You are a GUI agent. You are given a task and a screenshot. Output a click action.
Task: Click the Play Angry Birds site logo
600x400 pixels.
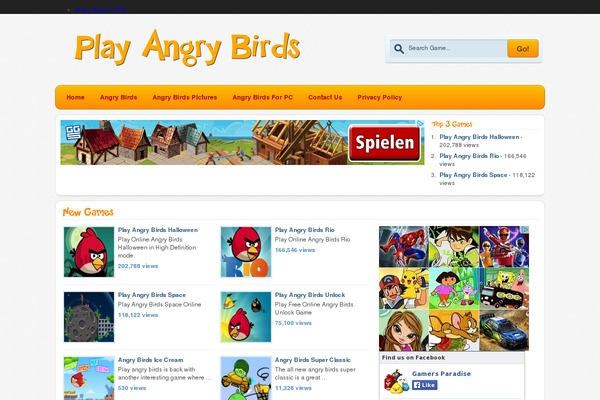point(187,47)
